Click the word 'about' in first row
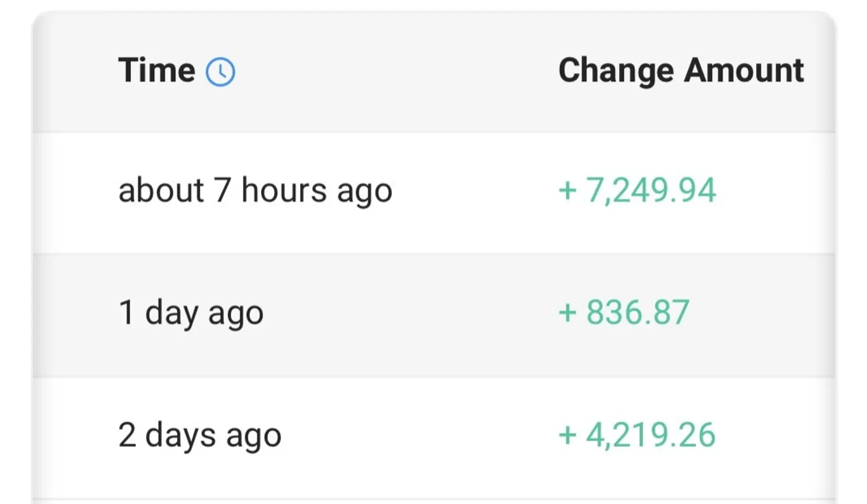867x504 pixels. pos(161,189)
